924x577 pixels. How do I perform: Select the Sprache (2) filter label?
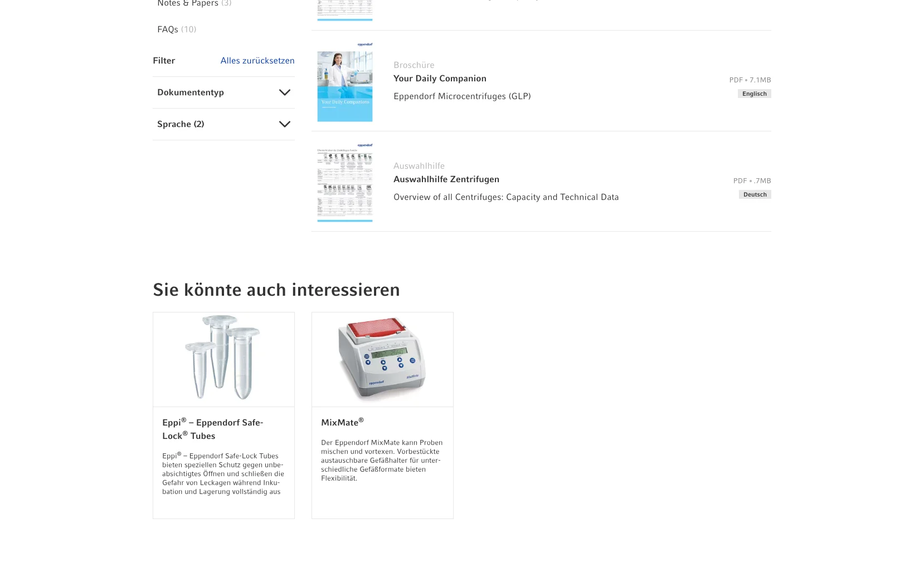(181, 124)
